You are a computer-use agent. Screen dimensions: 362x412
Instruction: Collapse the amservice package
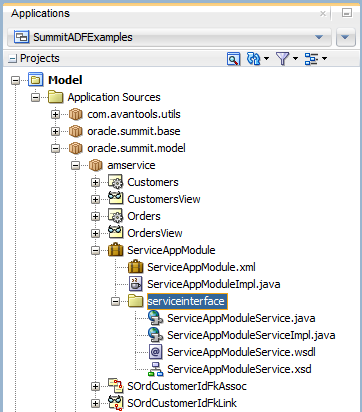coord(75,165)
